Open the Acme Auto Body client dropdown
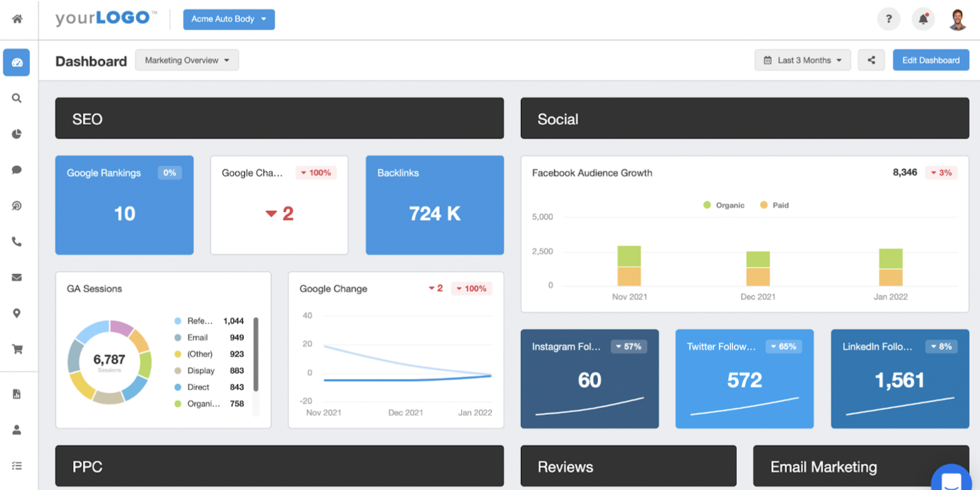 click(229, 19)
